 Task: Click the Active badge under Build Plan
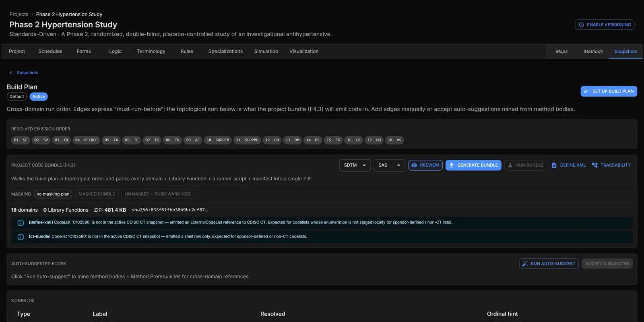39,97
